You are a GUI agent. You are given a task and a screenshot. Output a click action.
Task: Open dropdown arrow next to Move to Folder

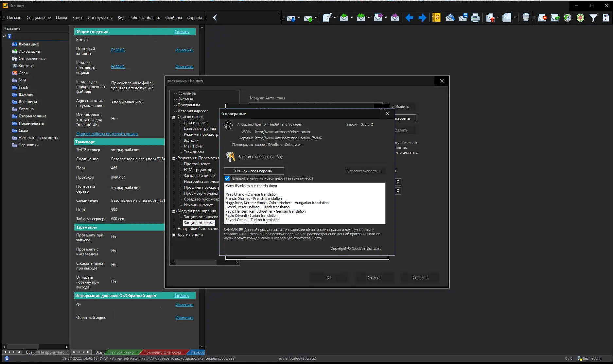[498, 18]
